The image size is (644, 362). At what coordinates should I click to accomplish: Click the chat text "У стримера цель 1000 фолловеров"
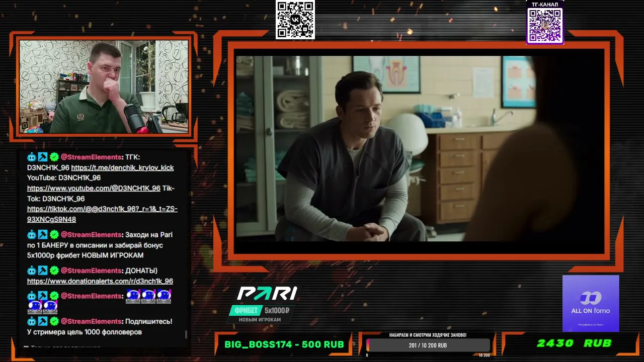85,332
